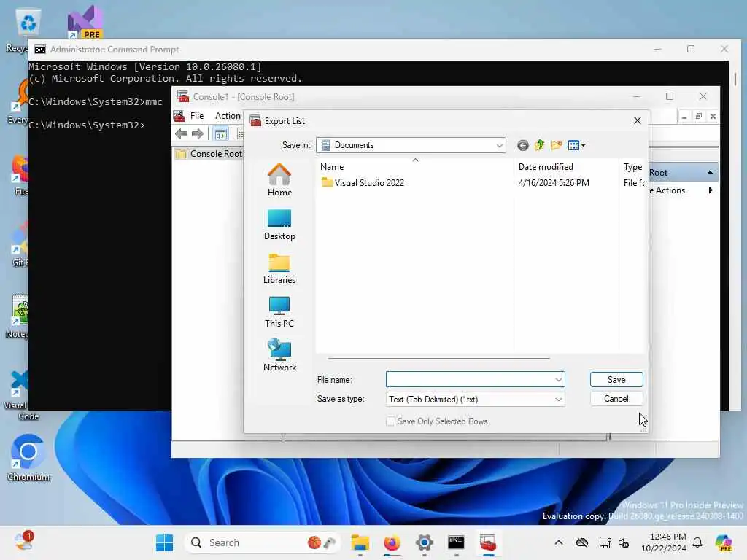Collapse the Root actions pane header
747x560 pixels.
tap(710, 173)
